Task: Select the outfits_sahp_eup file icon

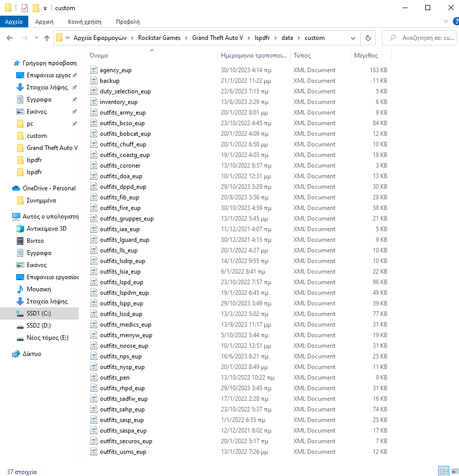Action: [x=94, y=409]
